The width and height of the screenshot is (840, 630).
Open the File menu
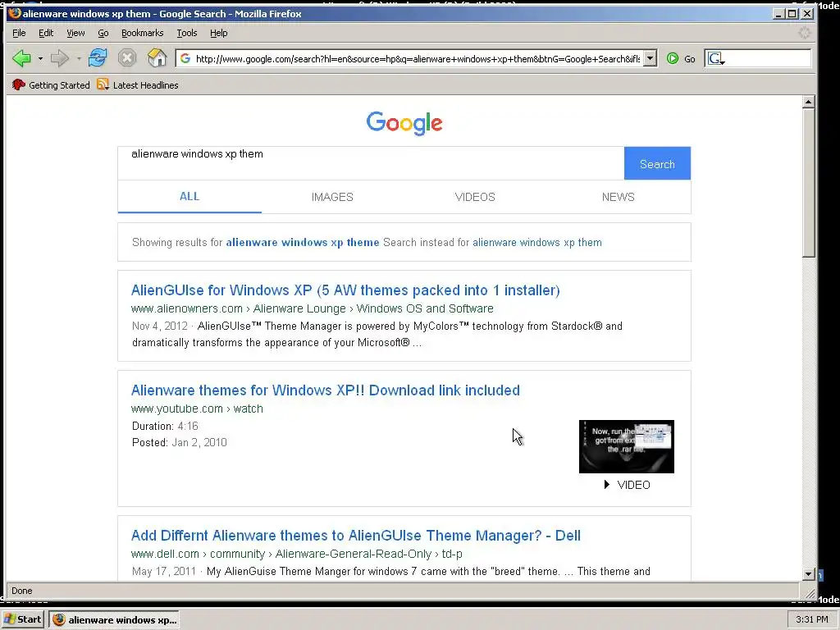19,33
